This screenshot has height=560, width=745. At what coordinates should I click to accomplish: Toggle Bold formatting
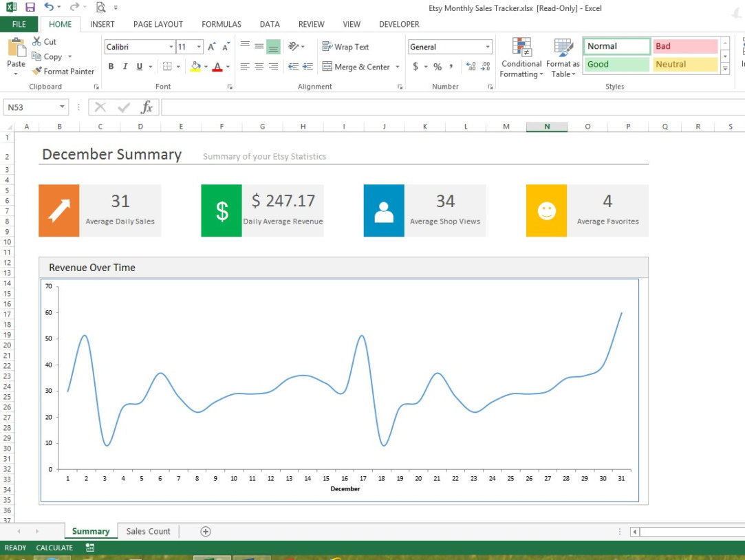(x=111, y=67)
